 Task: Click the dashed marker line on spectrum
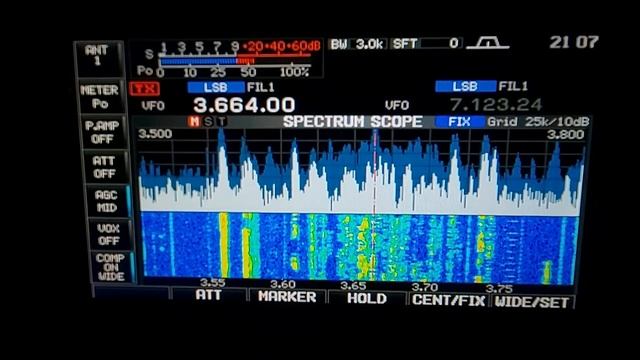374,171
